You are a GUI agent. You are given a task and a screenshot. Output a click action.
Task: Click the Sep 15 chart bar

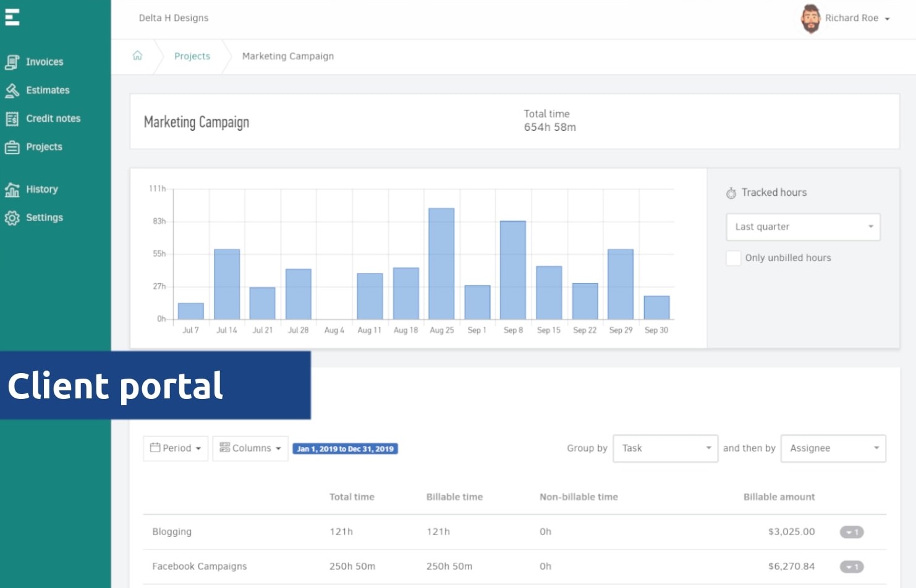pos(549,293)
